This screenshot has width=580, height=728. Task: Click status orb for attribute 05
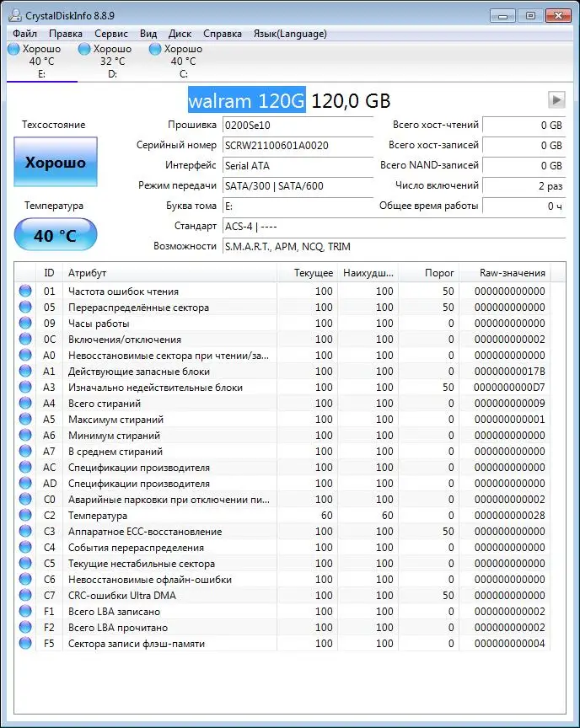point(25,307)
